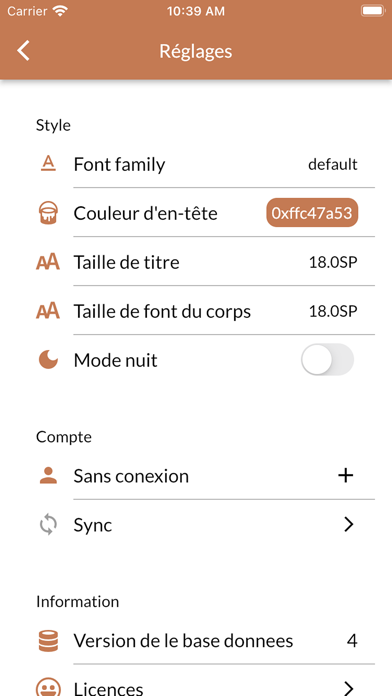Change title size value 18.0SP
Image resolution: width=392 pixels, height=696 pixels.
pyautogui.click(x=333, y=262)
